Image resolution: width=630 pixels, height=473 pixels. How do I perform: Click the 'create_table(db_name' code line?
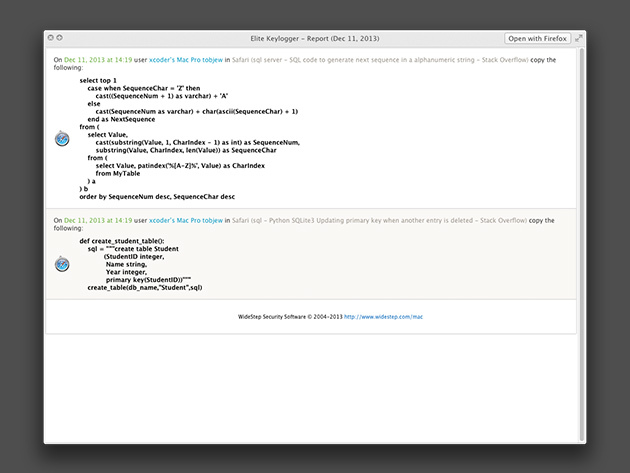[x=145, y=287]
